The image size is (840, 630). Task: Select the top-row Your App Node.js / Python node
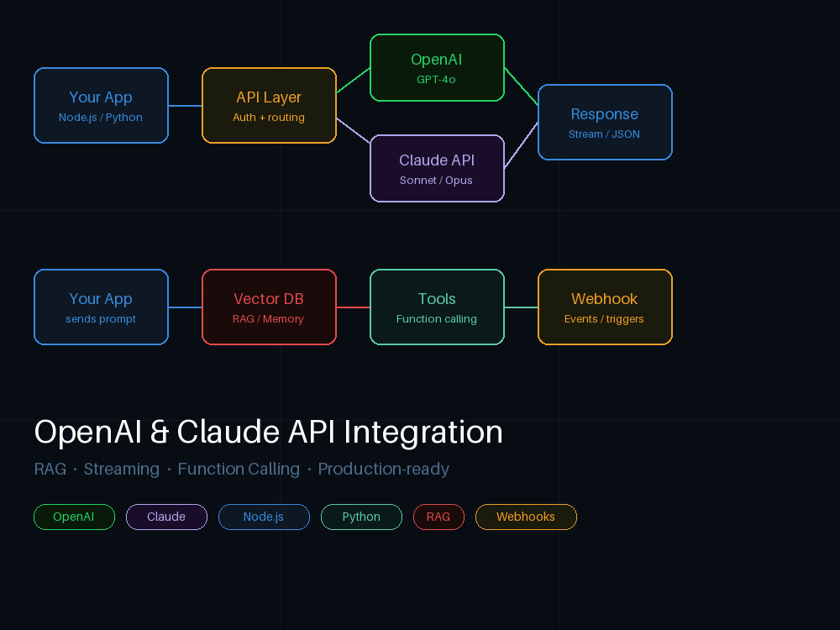point(102,106)
